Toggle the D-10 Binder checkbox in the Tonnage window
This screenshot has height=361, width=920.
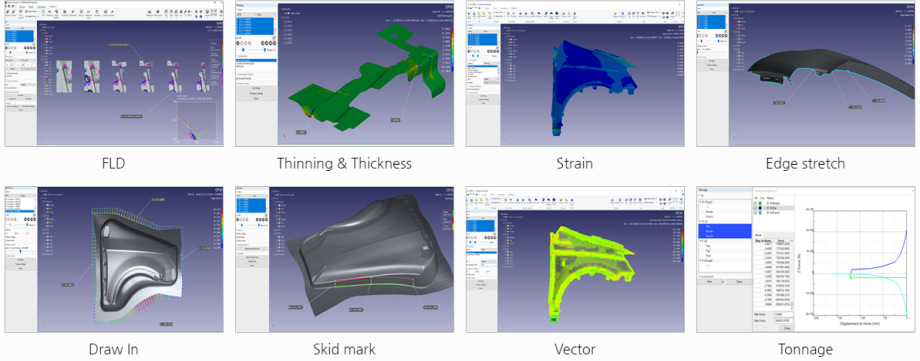755,203
